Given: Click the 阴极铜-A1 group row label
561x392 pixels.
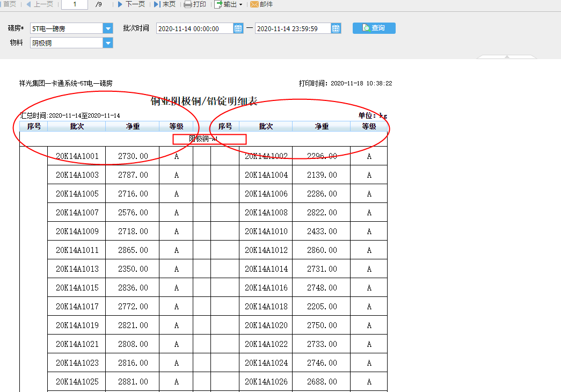Looking at the screenshot, I should tap(203, 139).
